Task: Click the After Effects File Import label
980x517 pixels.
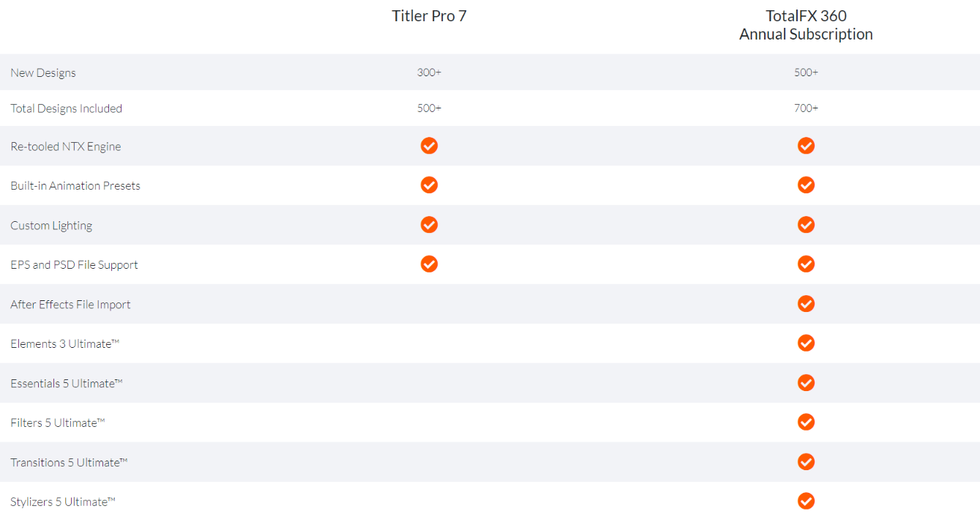Action: point(70,305)
